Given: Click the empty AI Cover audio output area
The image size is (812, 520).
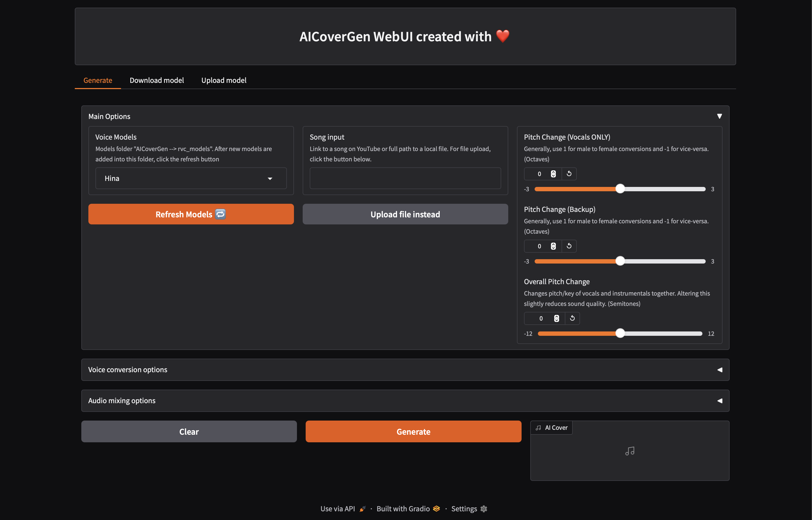Looking at the screenshot, I should point(630,451).
